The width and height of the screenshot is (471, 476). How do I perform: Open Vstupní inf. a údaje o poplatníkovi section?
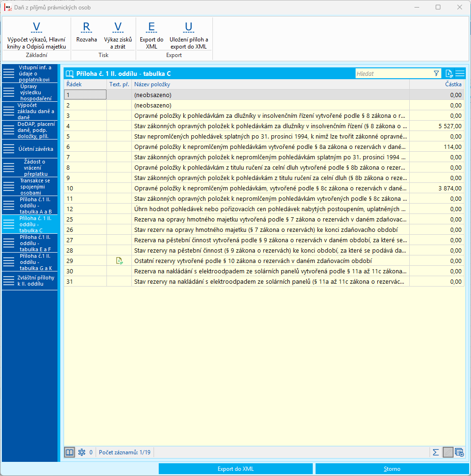(30, 74)
